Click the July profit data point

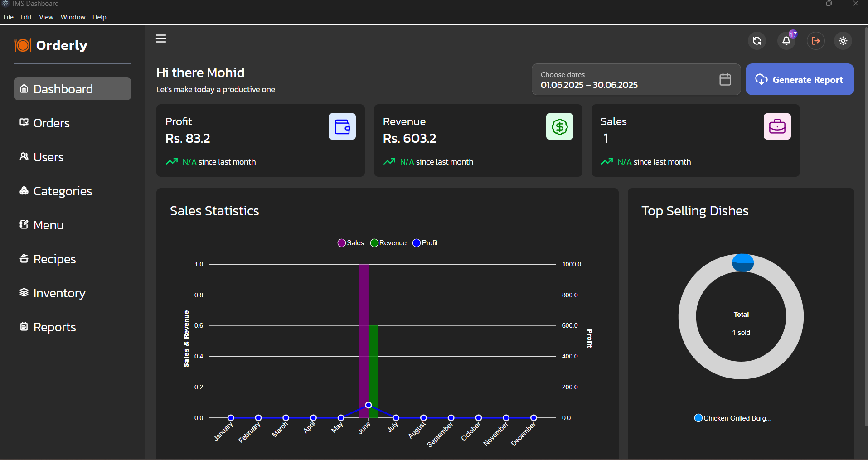(x=396, y=418)
